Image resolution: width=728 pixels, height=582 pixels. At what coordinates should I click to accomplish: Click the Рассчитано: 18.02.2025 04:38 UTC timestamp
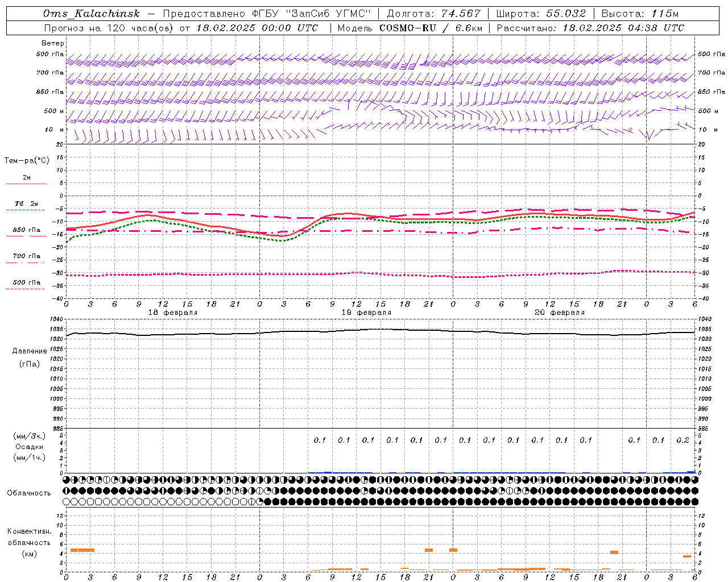coord(590,28)
